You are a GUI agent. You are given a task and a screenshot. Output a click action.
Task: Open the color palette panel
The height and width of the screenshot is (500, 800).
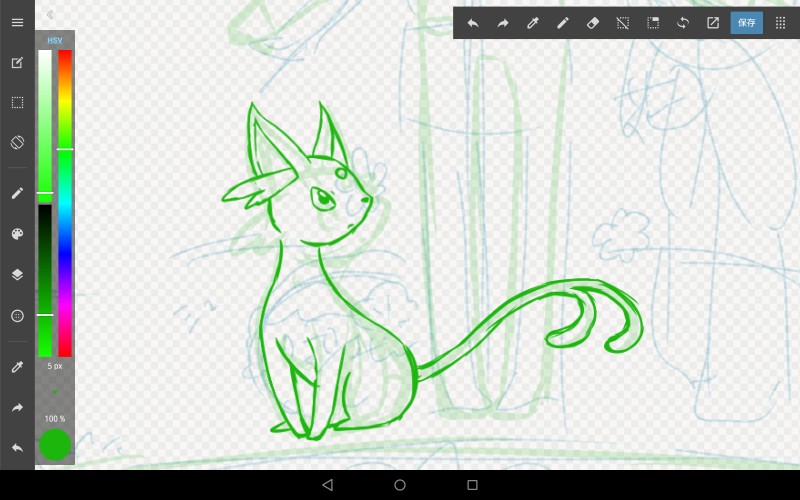(17, 234)
